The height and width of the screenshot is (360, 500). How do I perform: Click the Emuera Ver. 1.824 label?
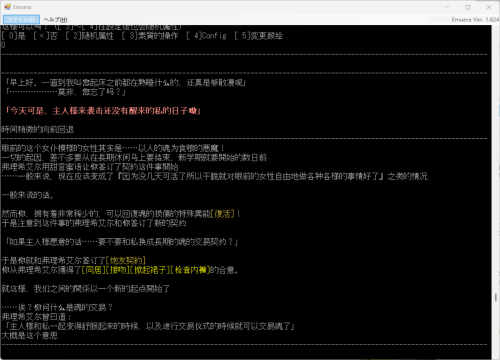[475, 20]
